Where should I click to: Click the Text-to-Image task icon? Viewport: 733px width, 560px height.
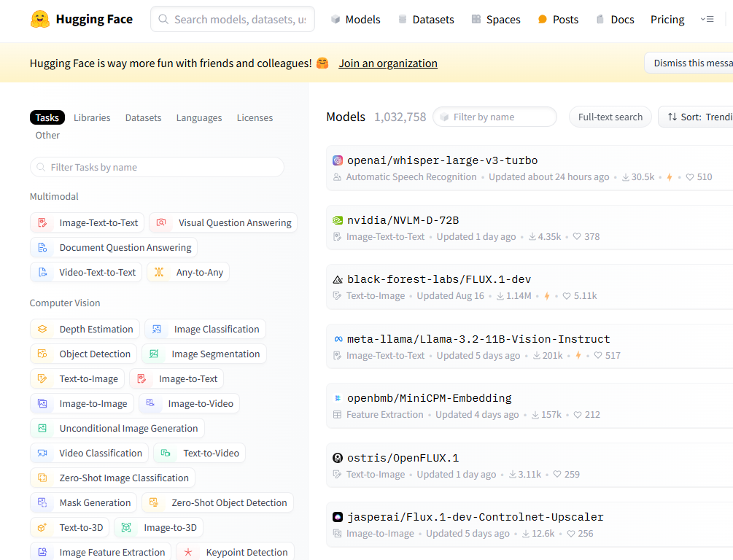point(42,378)
